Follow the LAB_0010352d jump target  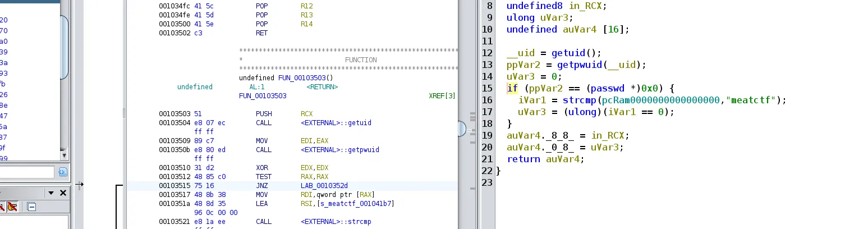click(x=324, y=186)
